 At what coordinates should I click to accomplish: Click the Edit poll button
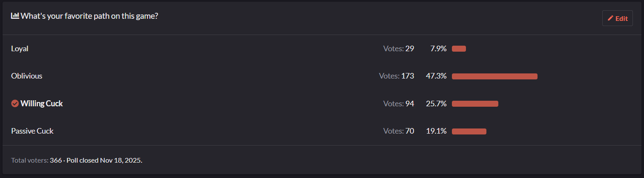617,18
